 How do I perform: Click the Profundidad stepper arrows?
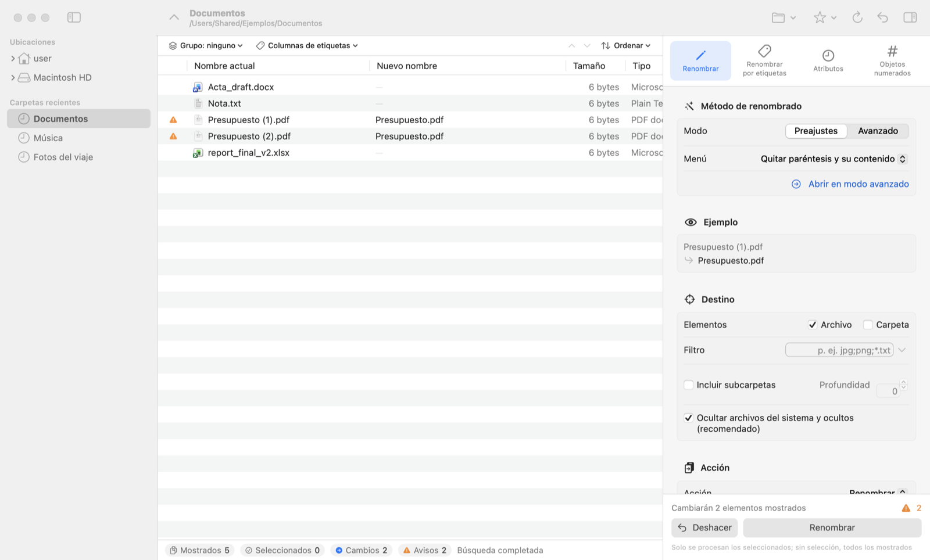tap(903, 385)
